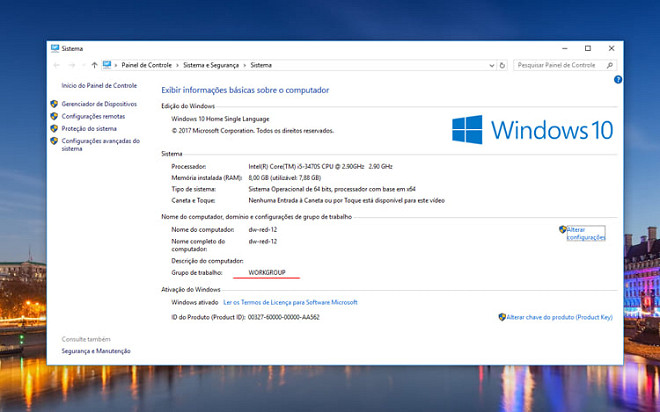Click the Sistema window icon in the title bar

point(55,47)
